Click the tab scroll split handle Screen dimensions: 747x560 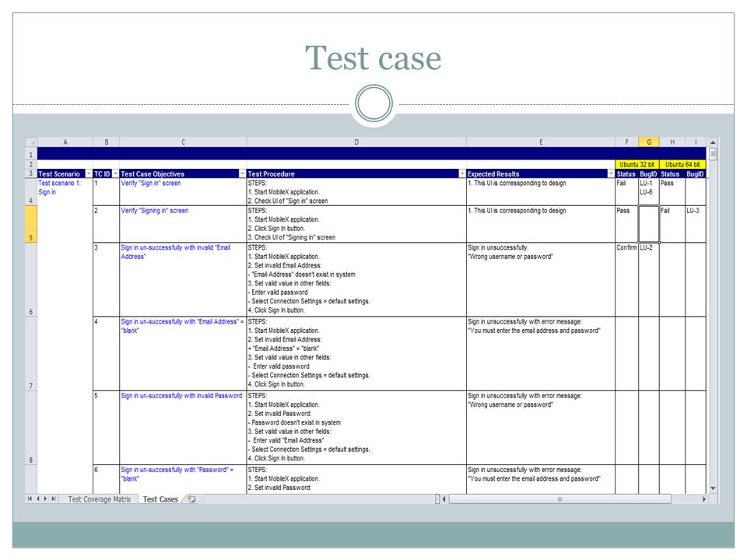tap(437, 499)
